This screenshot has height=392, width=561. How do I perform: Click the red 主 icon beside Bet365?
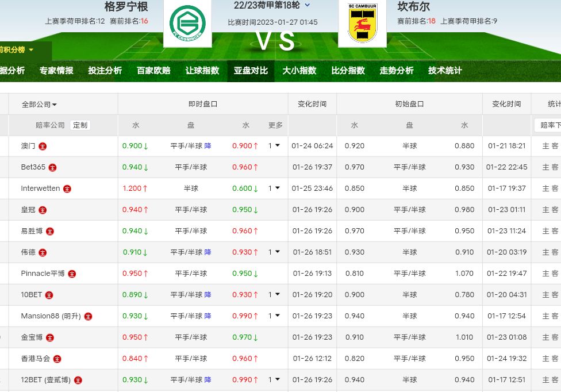[52, 168]
